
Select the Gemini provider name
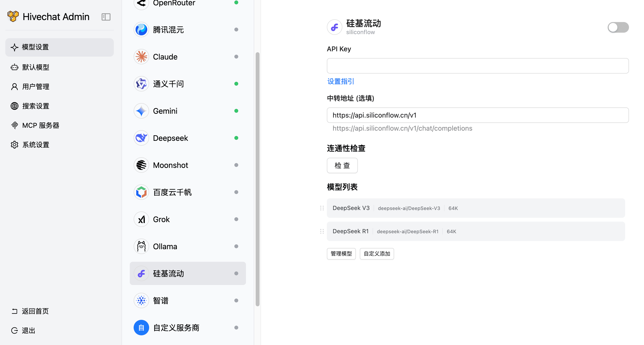[x=165, y=111]
